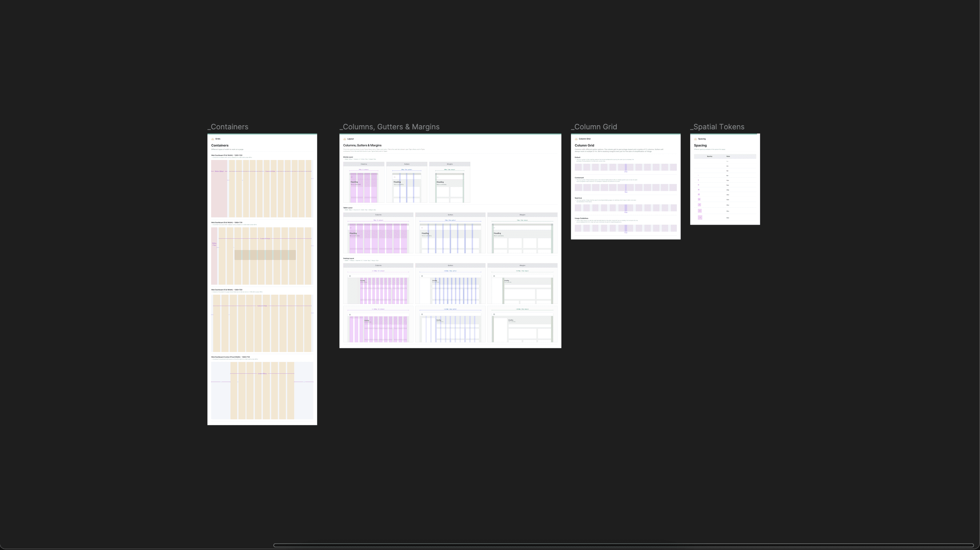Select the Mobile Layout Gutters thumbnail
This screenshot has height=550, width=980.
[x=407, y=186]
